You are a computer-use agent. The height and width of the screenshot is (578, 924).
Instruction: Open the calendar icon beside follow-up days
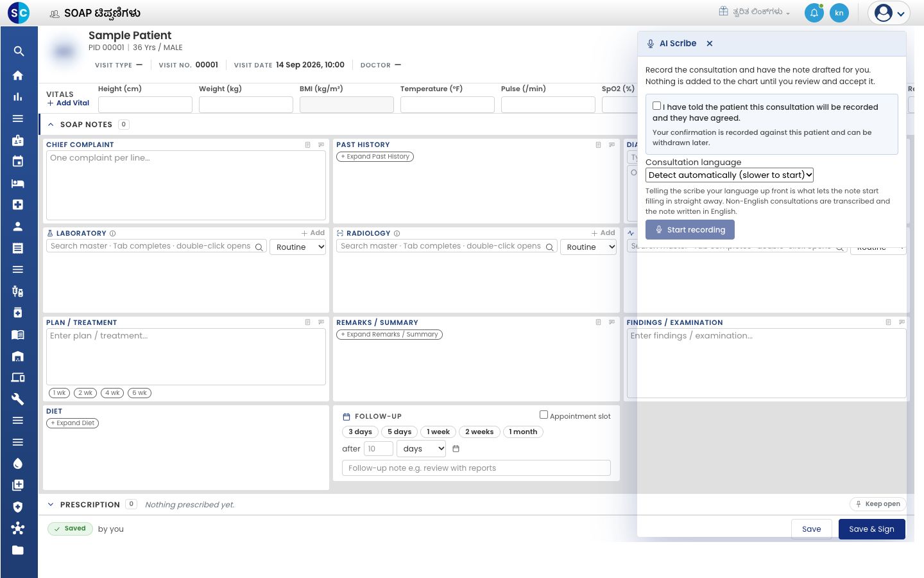(x=456, y=449)
